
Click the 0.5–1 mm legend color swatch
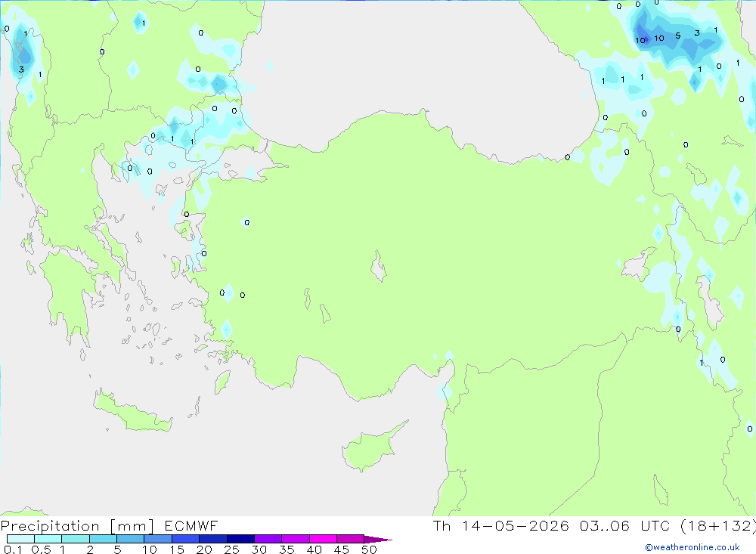coord(48,539)
